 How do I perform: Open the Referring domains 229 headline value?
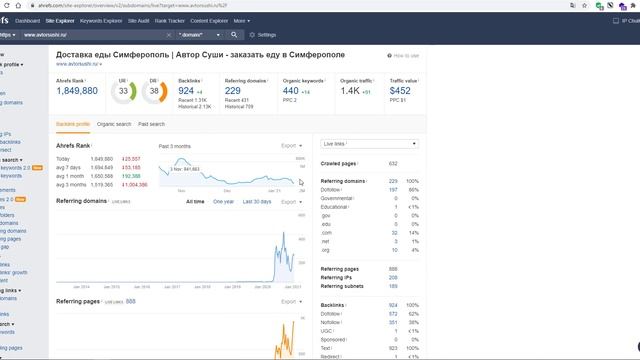click(x=233, y=91)
